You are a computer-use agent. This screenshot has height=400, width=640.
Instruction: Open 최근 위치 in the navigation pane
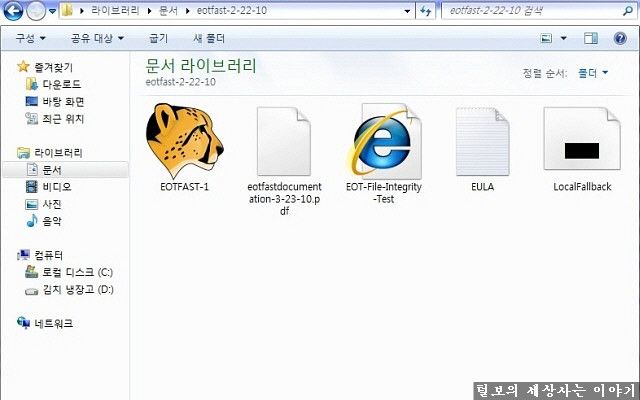tap(63, 118)
